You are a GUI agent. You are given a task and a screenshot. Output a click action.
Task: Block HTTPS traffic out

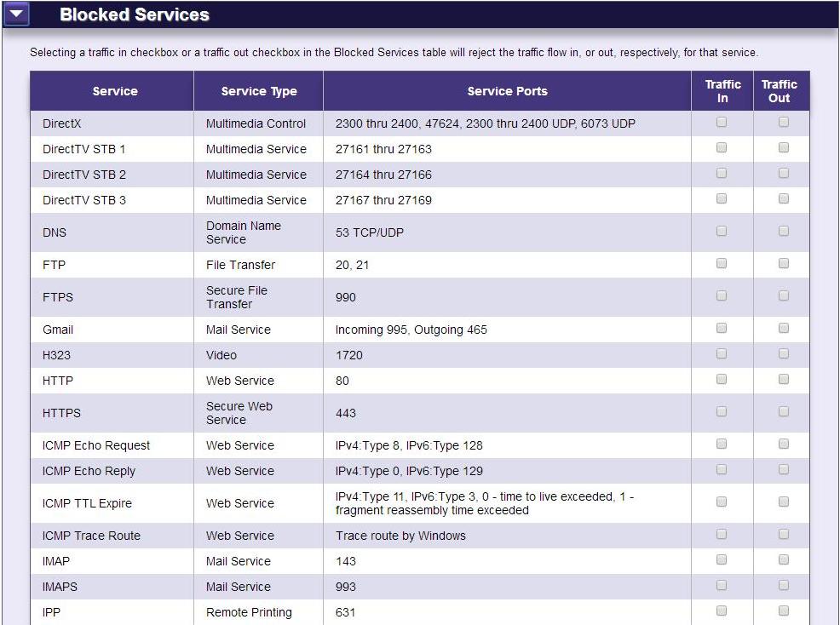point(783,411)
